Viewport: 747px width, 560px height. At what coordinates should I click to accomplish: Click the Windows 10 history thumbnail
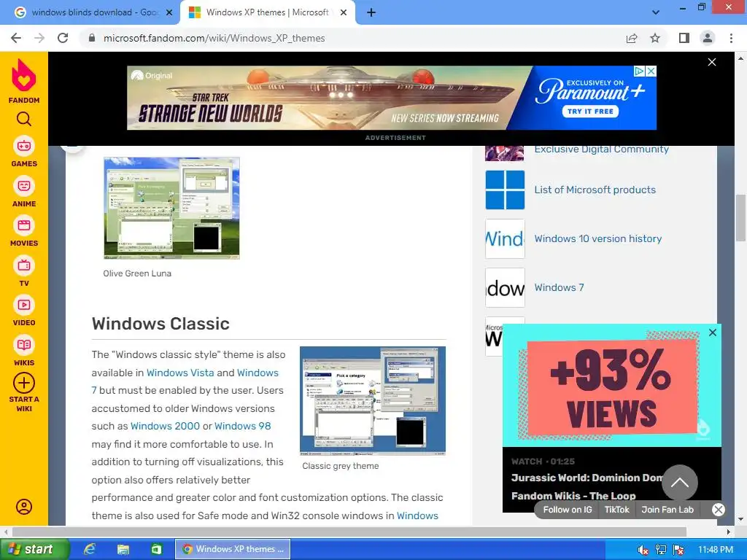[x=505, y=239]
